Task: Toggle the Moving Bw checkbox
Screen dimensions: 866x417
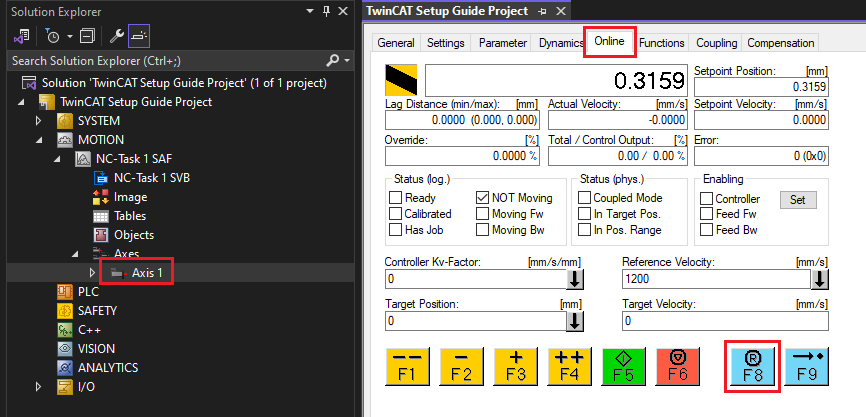Action: pyautogui.click(x=482, y=230)
